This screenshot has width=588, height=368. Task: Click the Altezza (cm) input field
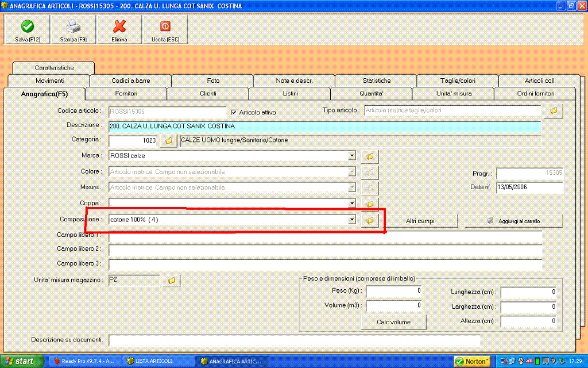coord(528,322)
